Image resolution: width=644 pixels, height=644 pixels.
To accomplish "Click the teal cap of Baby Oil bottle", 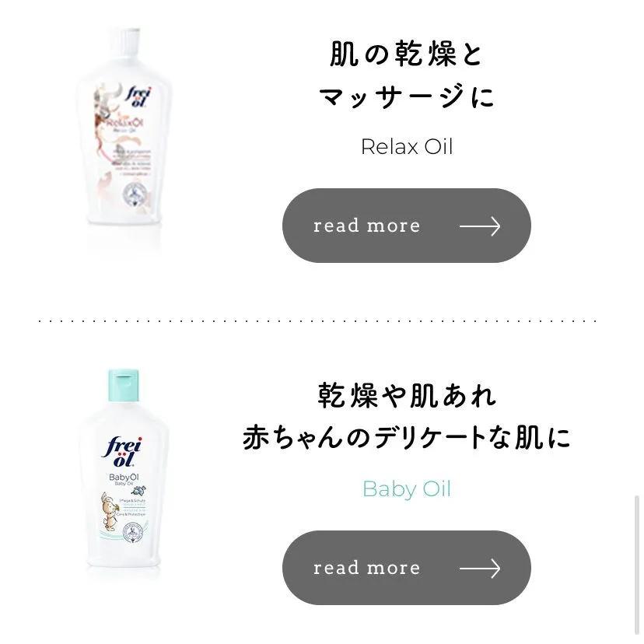I will [123, 385].
